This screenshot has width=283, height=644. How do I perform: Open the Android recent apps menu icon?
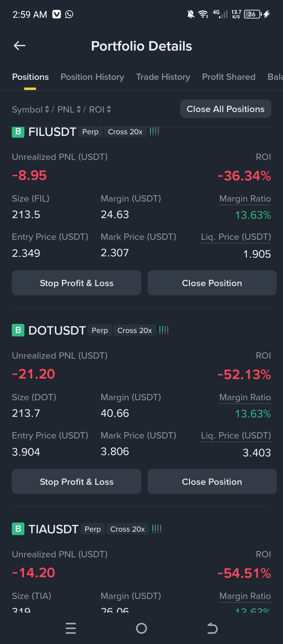71,628
